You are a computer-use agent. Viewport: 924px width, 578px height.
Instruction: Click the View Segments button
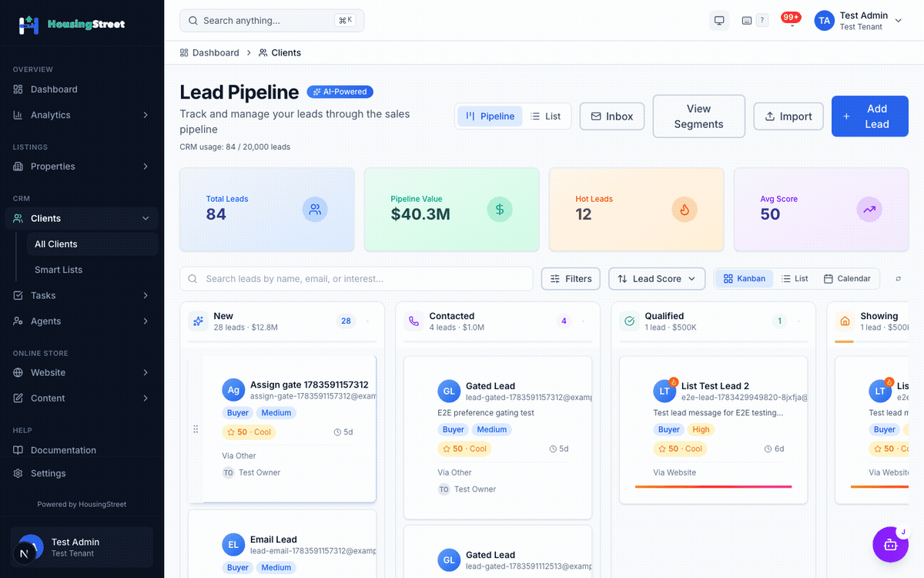point(699,116)
